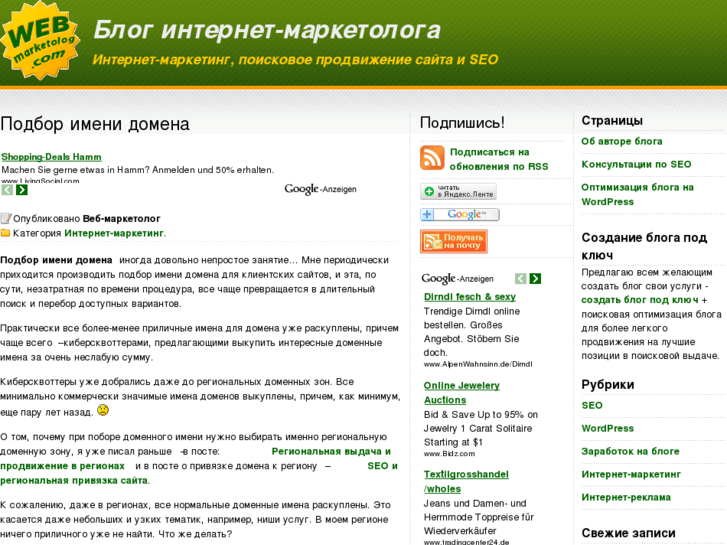Open Оптимизация блога на WordPress page
727x545 pixels.
(638, 194)
